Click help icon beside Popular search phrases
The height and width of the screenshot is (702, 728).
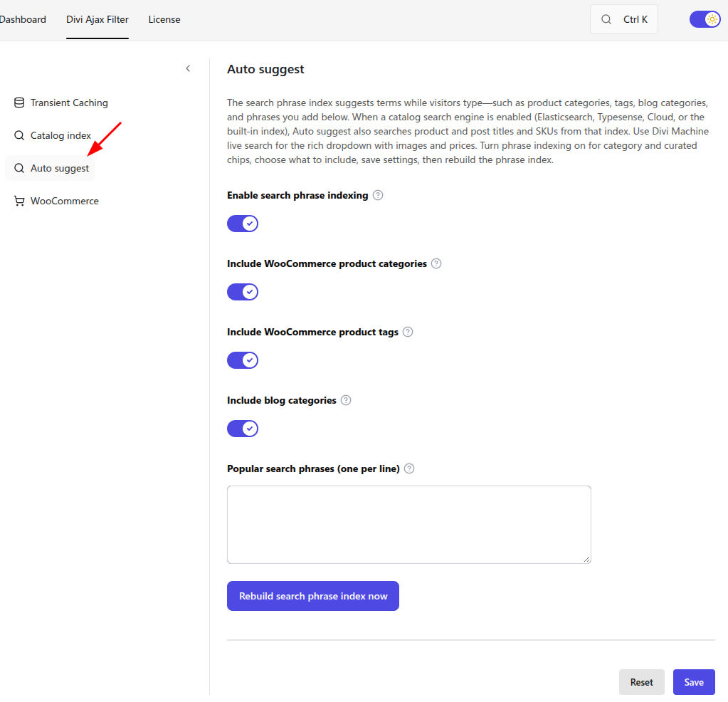[x=409, y=468]
